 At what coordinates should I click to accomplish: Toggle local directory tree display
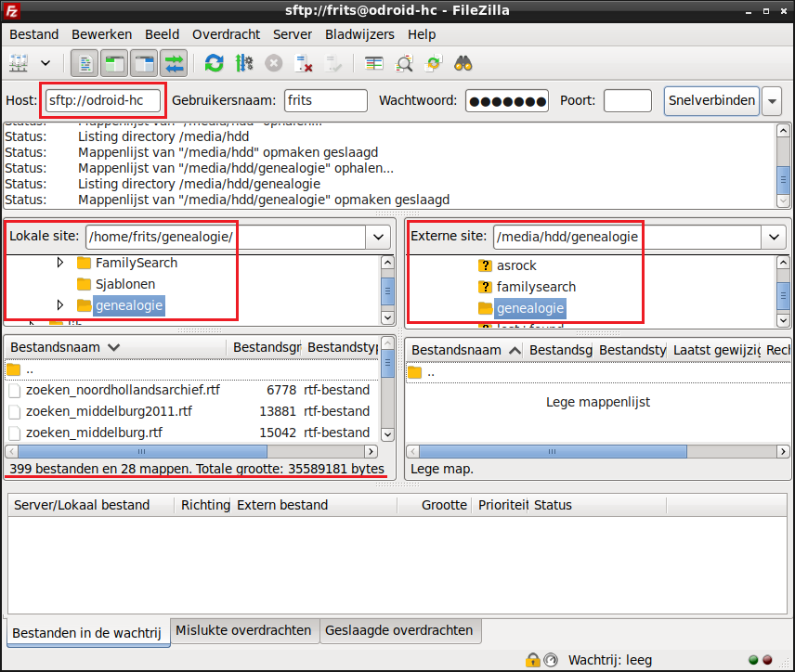point(114,64)
